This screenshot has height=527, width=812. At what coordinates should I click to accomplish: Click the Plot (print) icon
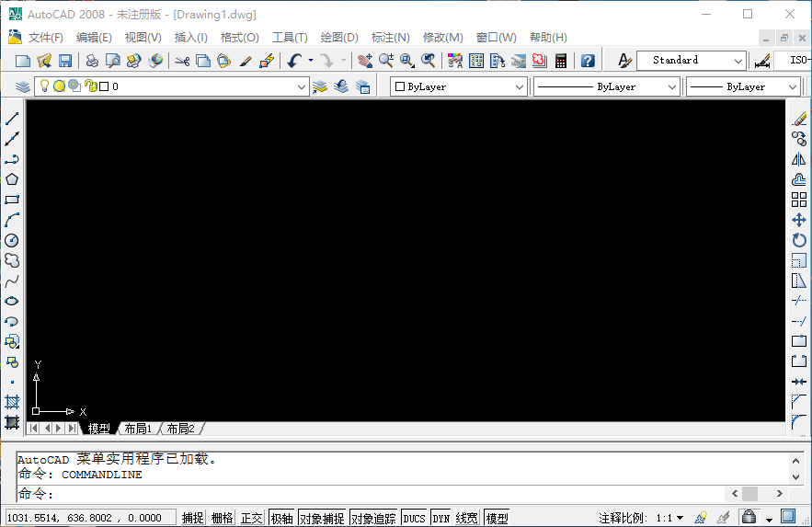92,61
